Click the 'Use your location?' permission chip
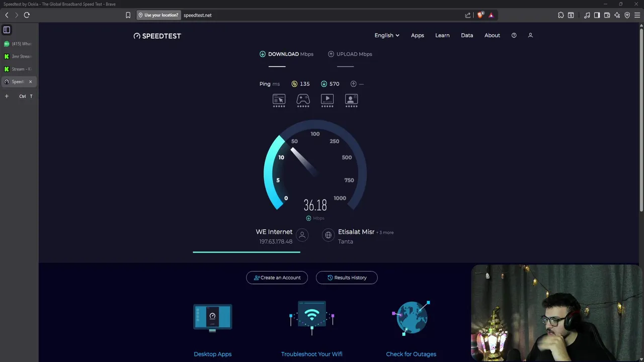Image resolution: width=644 pixels, height=362 pixels. [158, 15]
